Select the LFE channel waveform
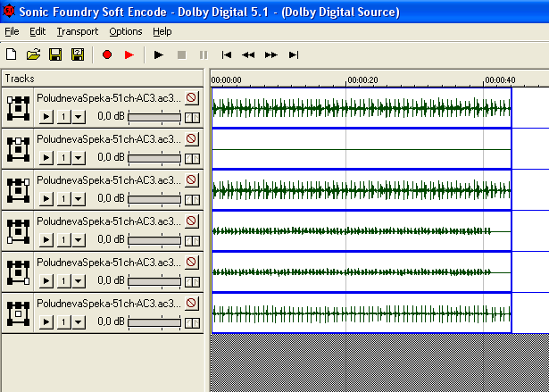The width and height of the screenshot is (549, 392). 362,313
